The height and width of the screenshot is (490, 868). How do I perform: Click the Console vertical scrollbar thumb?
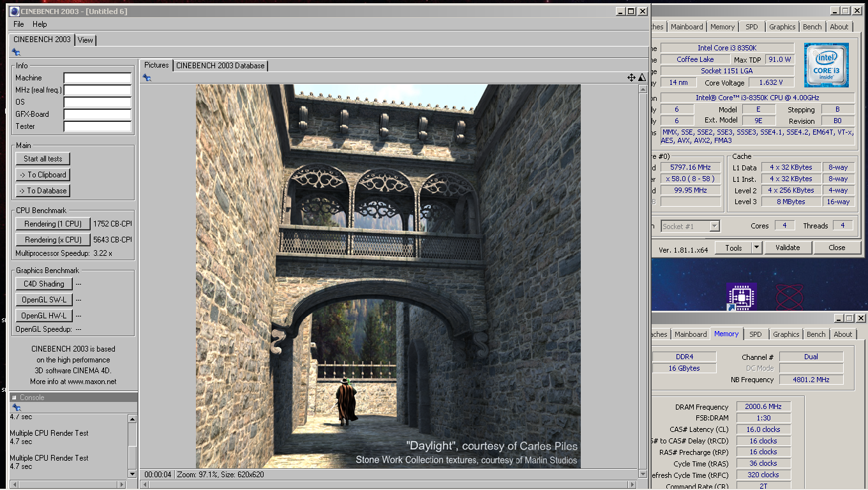click(132, 457)
